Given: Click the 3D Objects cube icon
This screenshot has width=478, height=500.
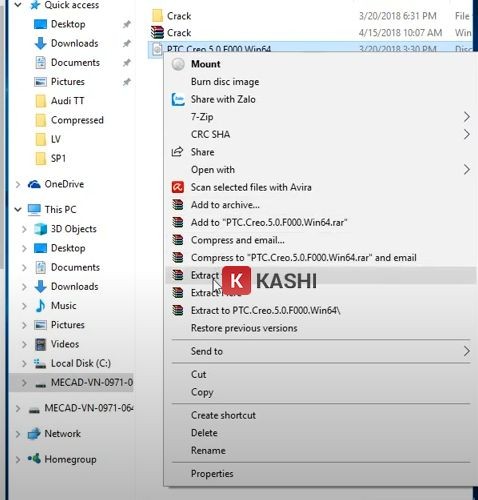Looking at the screenshot, I should (41, 229).
